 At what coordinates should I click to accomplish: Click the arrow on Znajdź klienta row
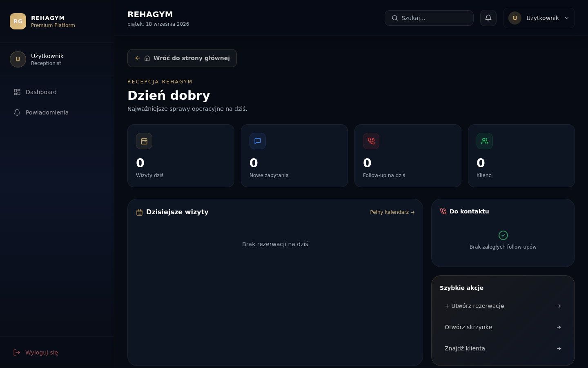559,348
